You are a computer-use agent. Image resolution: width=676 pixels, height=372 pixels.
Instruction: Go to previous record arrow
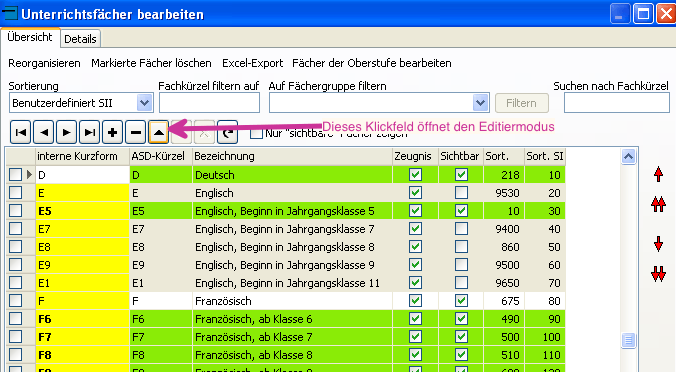44,132
